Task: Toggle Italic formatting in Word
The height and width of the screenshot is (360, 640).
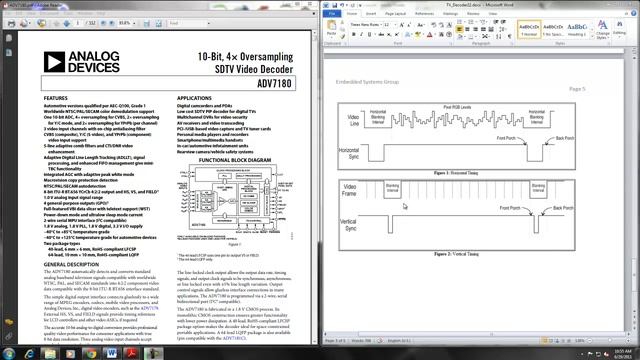Action: click(x=361, y=35)
